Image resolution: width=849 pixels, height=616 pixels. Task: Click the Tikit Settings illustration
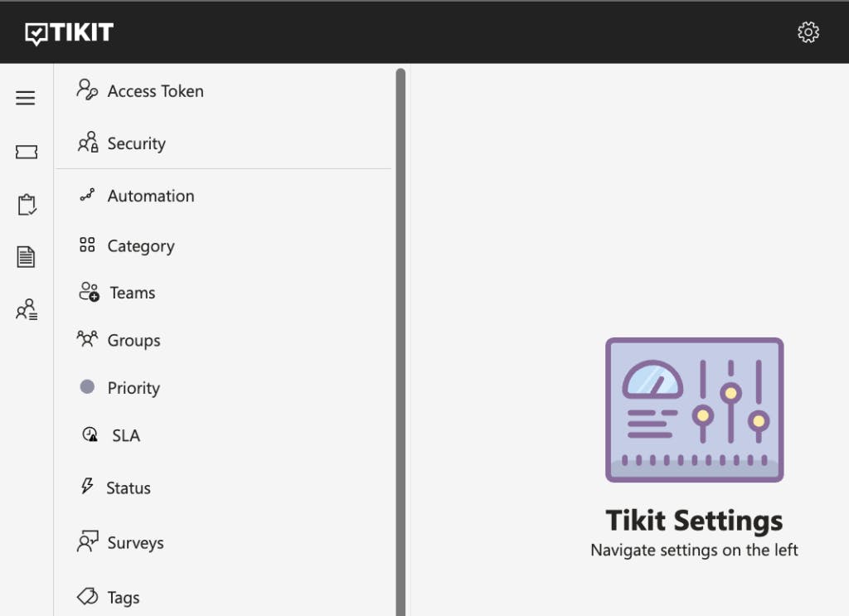(694, 410)
